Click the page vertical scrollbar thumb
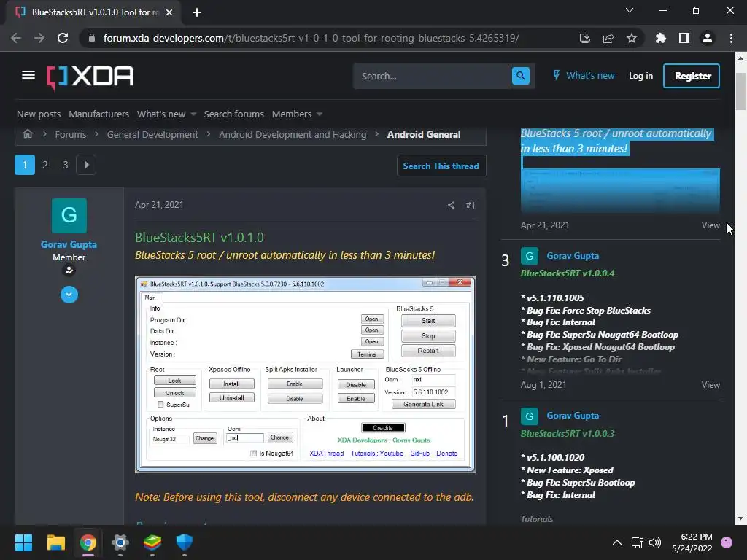Viewport: 747px width, 560px height. (740, 91)
